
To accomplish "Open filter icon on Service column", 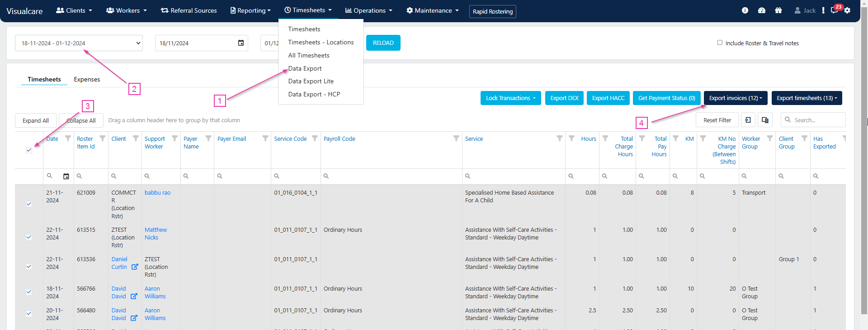I will [560, 138].
